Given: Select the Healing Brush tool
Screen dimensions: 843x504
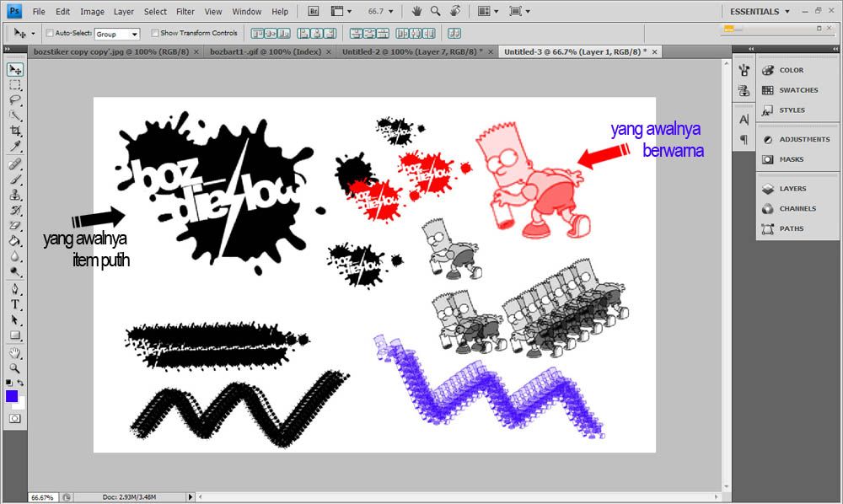Looking at the screenshot, I should tap(14, 164).
